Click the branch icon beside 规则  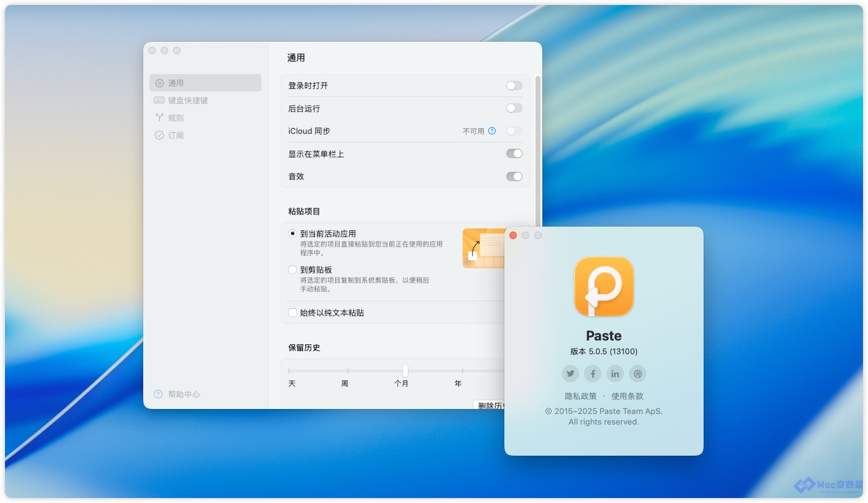coord(159,118)
